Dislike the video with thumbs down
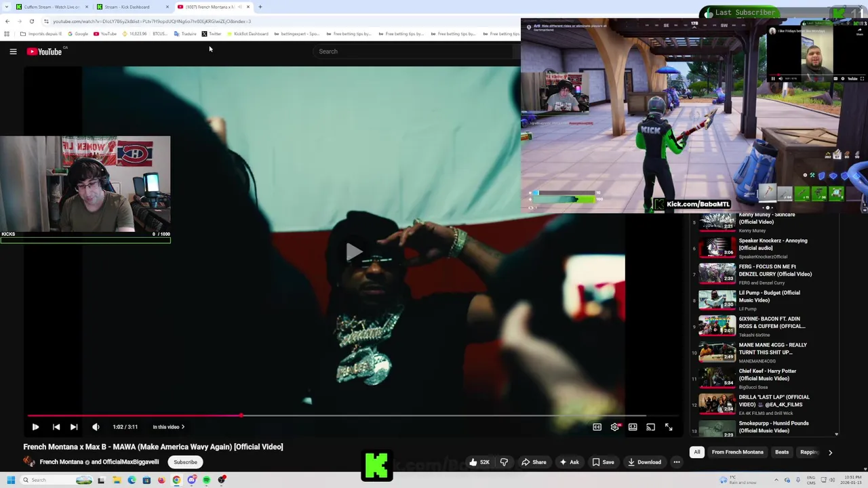Image resolution: width=868 pixels, height=488 pixels. pos(504,462)
